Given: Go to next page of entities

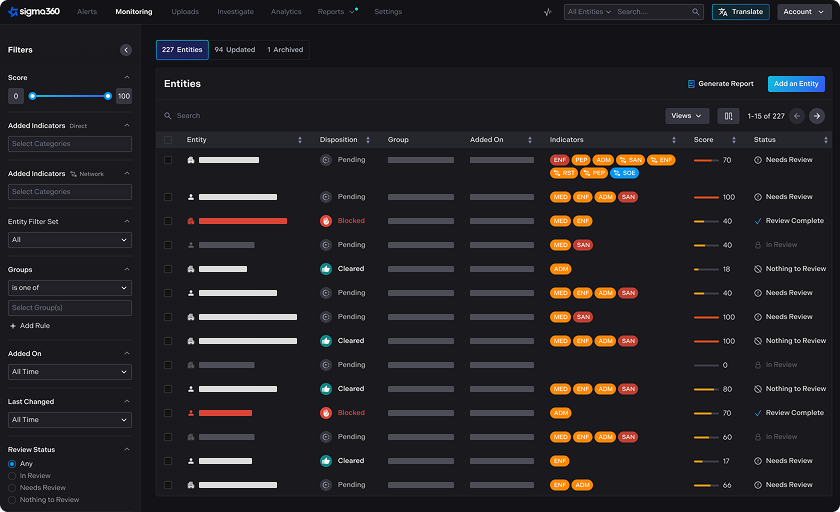Looking at the screenshot, I should [x=817, y=116].
